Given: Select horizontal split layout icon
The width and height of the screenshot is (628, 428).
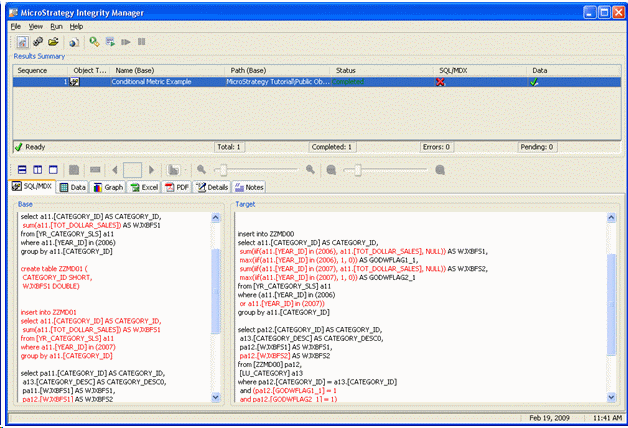Looking at the screenshot, I should click(22, 170).
